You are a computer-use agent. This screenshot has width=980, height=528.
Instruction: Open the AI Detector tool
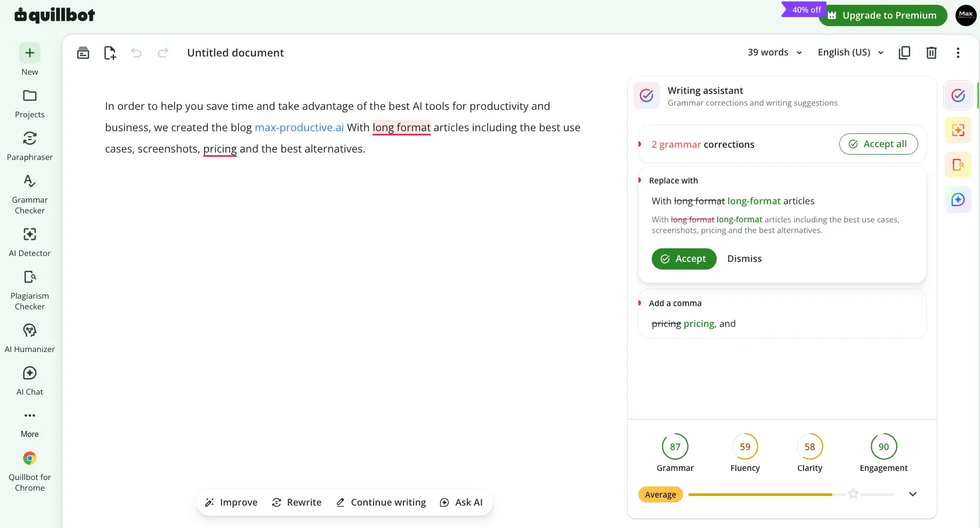click(30, 242)
